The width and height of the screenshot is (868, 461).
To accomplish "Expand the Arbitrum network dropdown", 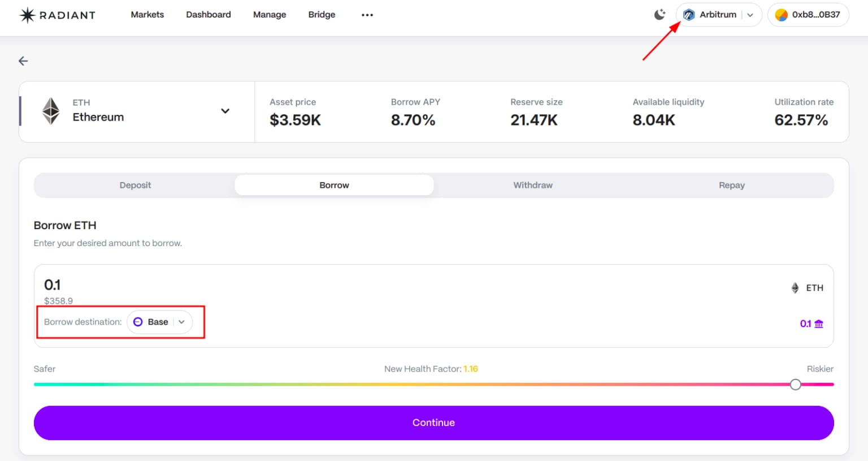I will (750, 15).
